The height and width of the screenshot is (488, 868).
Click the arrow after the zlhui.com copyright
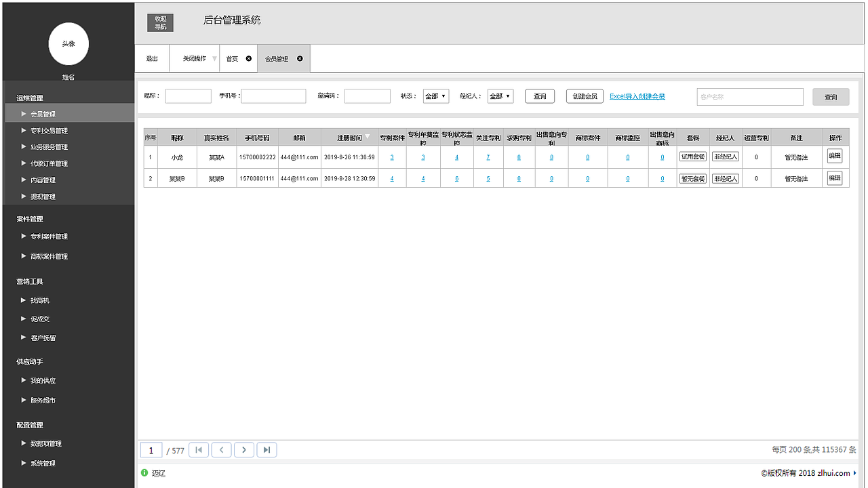854,473
